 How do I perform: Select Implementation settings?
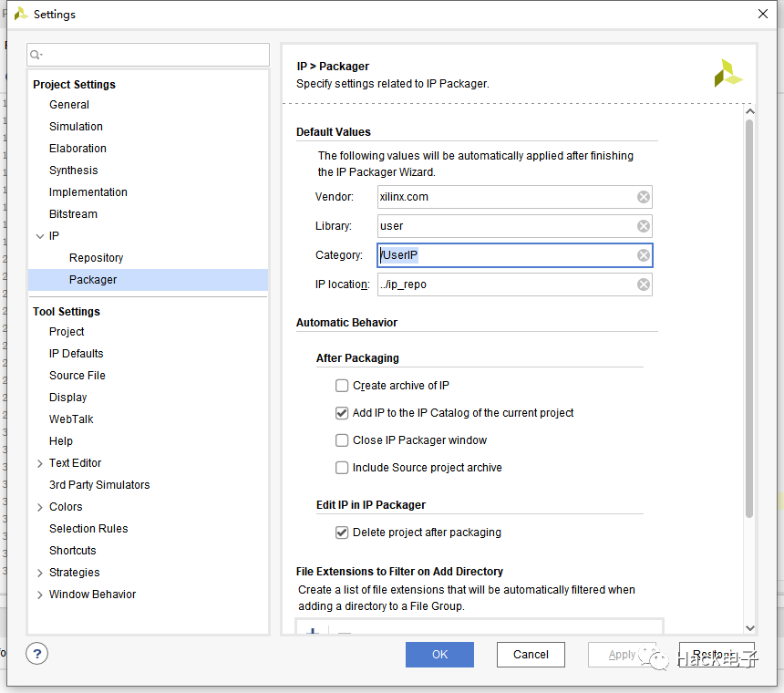pos(88,192)
